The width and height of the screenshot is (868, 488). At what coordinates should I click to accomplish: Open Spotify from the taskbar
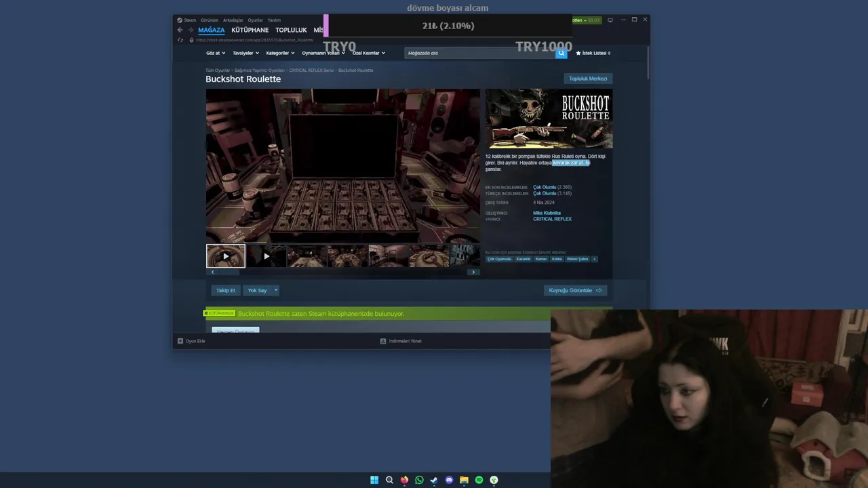click(x=479, y=480)
